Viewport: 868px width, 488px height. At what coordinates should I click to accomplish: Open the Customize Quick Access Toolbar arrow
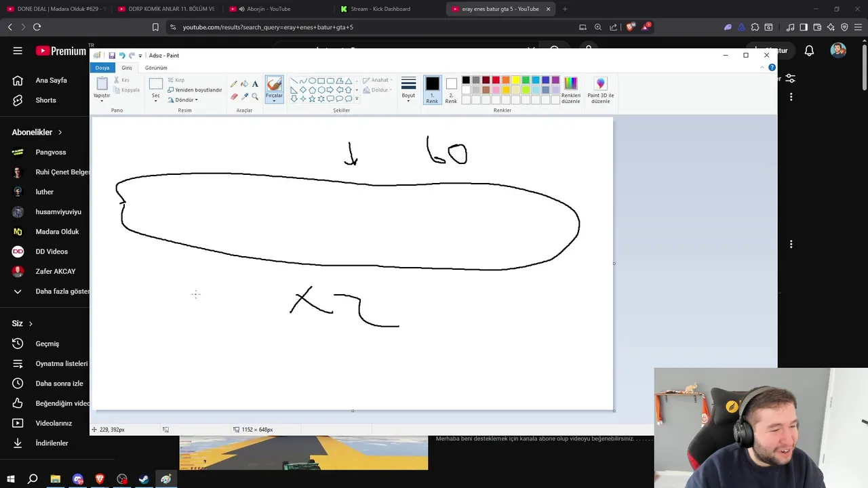click(140, 56)
